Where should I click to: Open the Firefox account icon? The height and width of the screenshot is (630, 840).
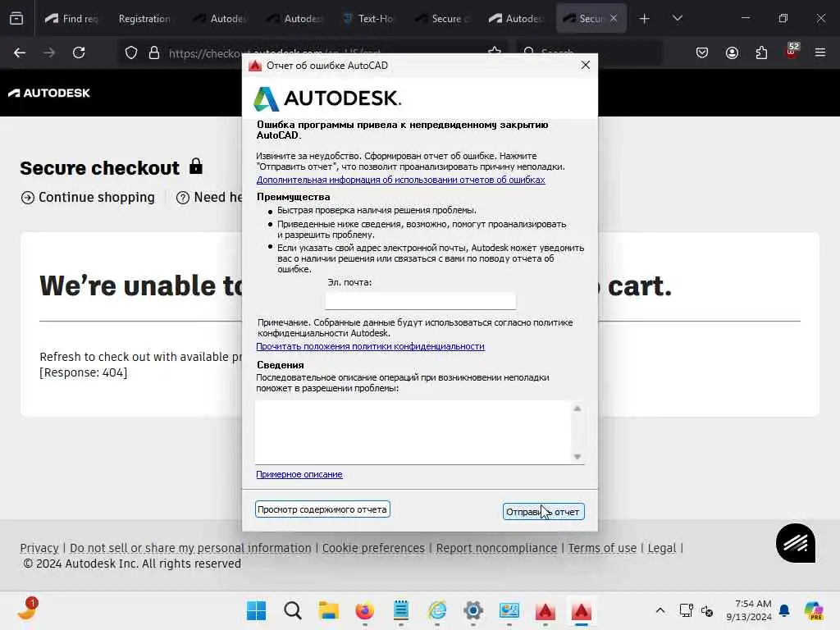tap(732, 52)
